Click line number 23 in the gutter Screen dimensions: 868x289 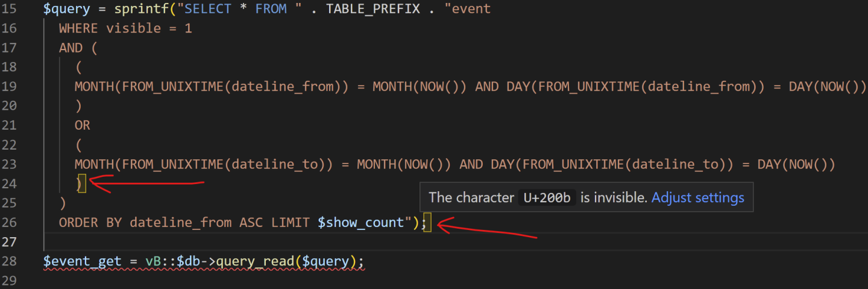9,164
